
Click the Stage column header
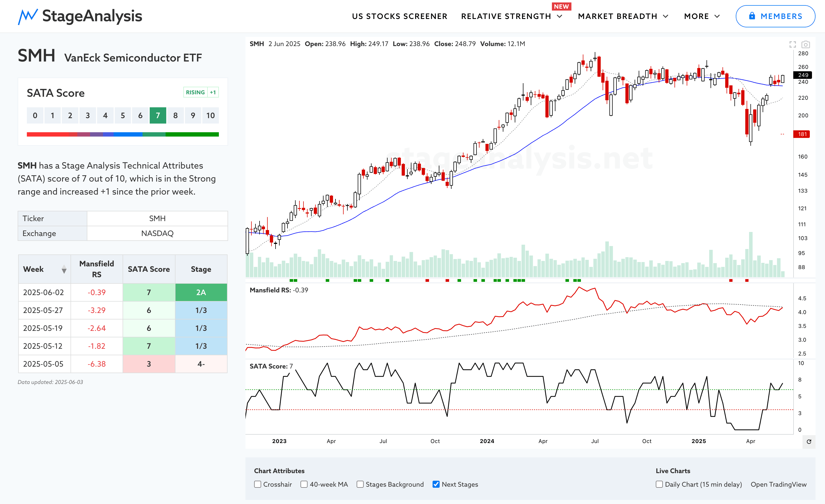click(x=201, y=269)
